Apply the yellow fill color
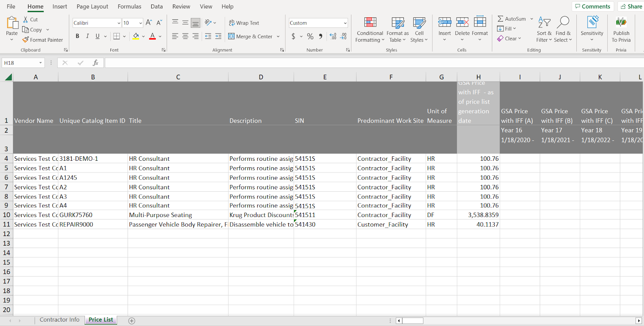644x326 pixels. point(136,36)
